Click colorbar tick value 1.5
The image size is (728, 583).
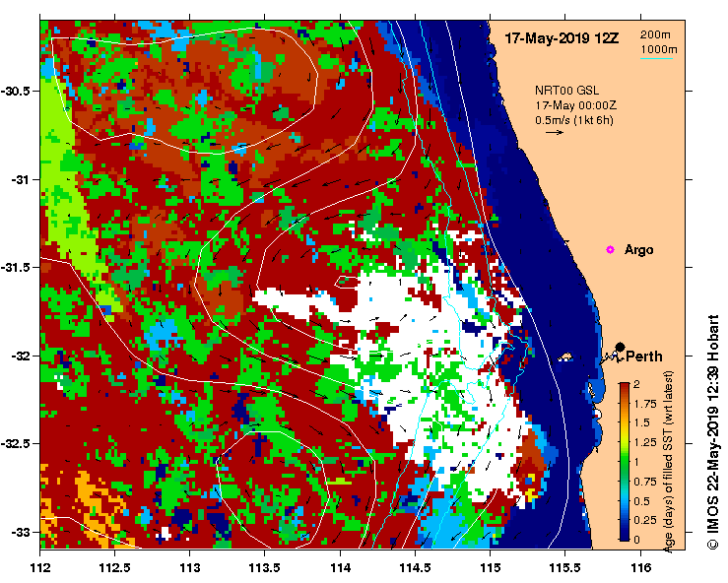click(x=642, y=422)
